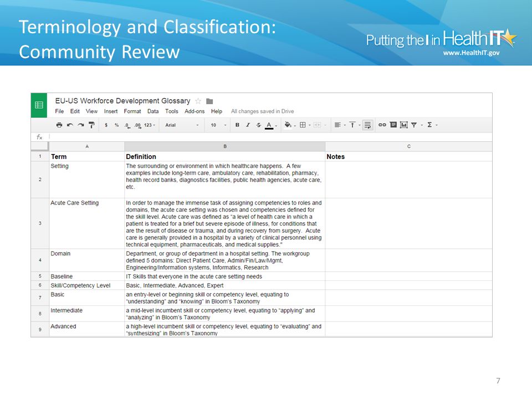Click the Google Sheets home icon
The image size is (532, 399).
point(39,105)
